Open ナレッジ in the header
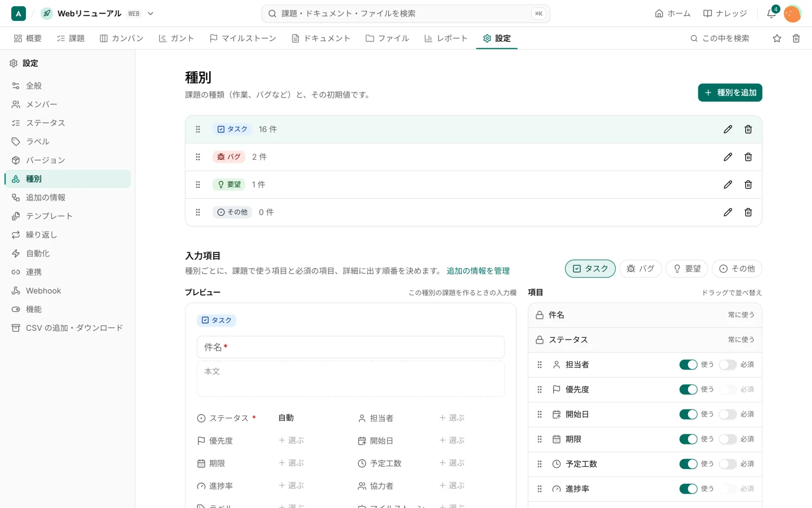Screen dimensions: 812x508 click(x=725, y=13)
